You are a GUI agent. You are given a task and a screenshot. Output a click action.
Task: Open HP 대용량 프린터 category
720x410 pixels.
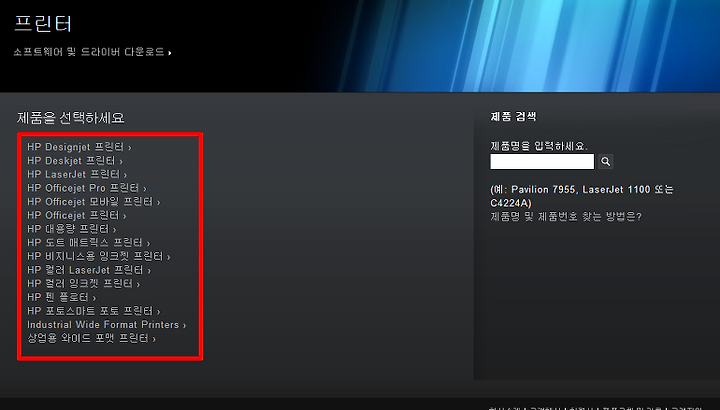[72, 229]
